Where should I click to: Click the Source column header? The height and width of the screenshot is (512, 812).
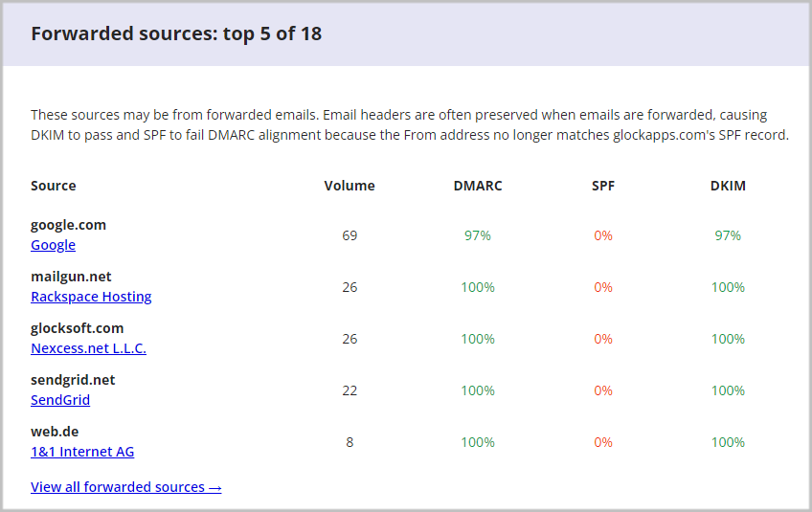tap(54, 186)
